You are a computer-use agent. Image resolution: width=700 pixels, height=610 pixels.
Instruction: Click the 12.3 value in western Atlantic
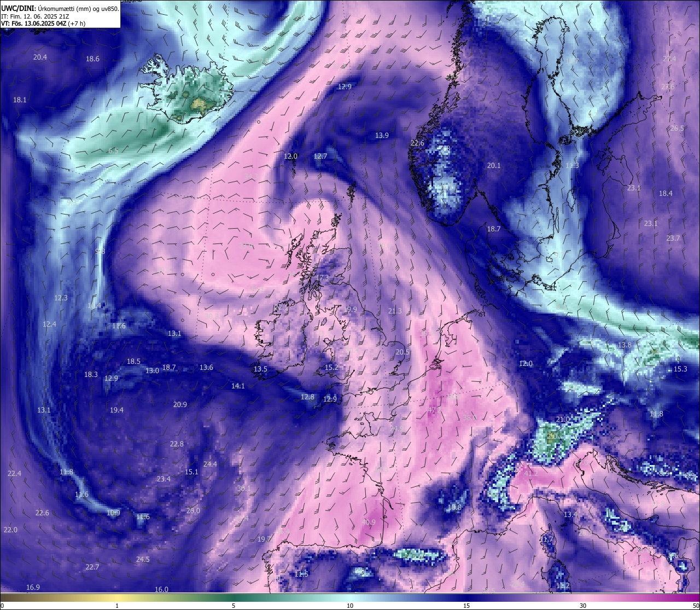pos(61,298)
